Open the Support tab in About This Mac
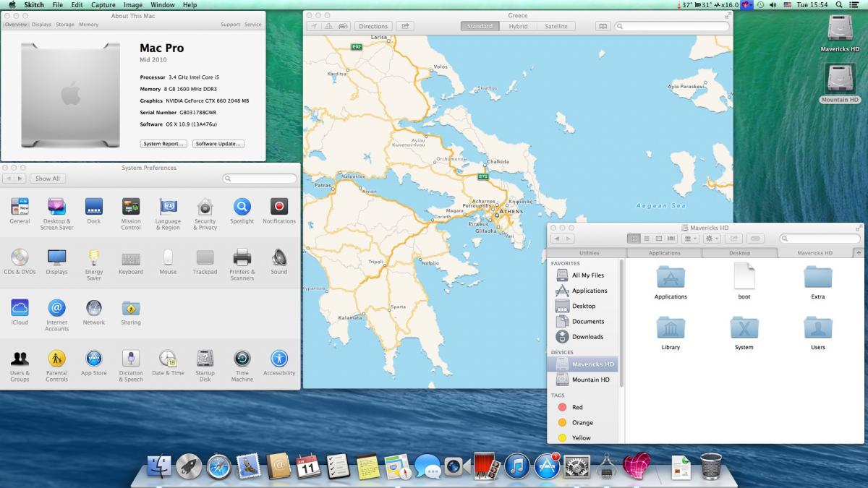This screenshot has height=488, width=868. click(230, 25)
